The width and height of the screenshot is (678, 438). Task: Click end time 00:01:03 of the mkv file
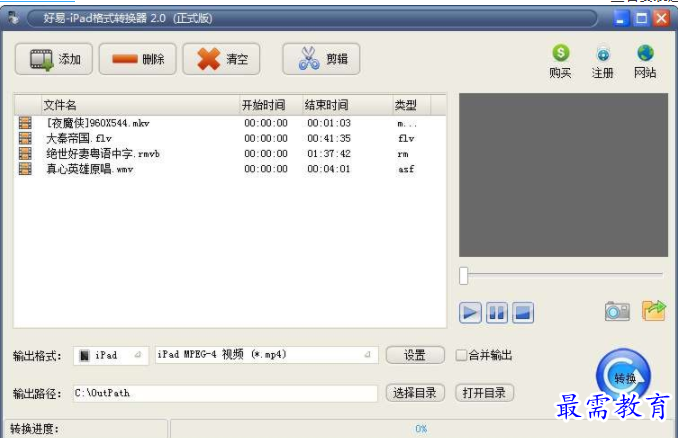(329, 123)
